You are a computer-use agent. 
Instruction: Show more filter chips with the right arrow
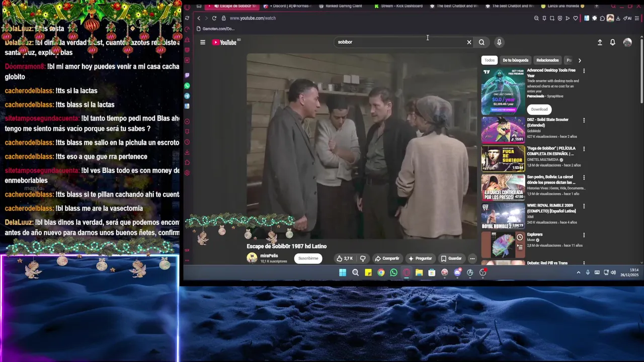coord(580,60)
